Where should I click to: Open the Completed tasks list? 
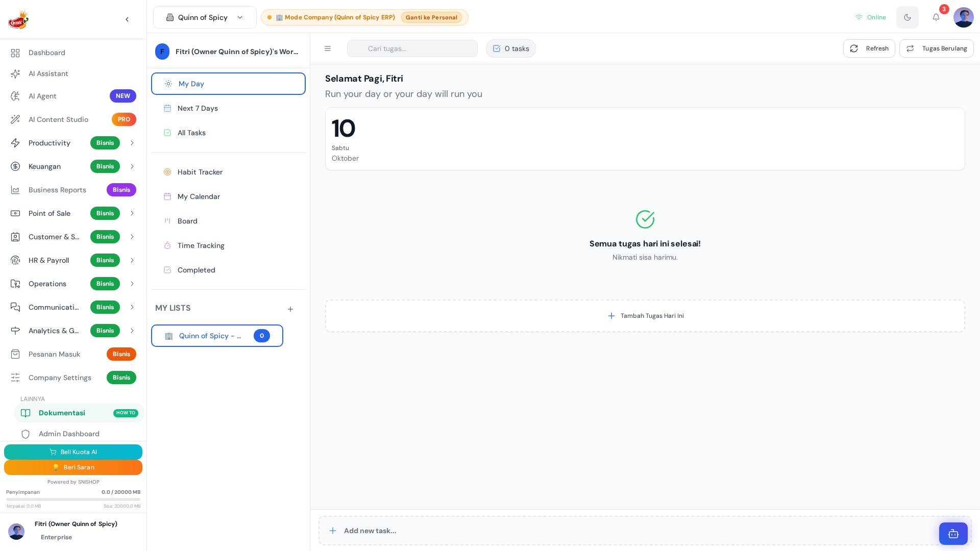coord(228,270)
